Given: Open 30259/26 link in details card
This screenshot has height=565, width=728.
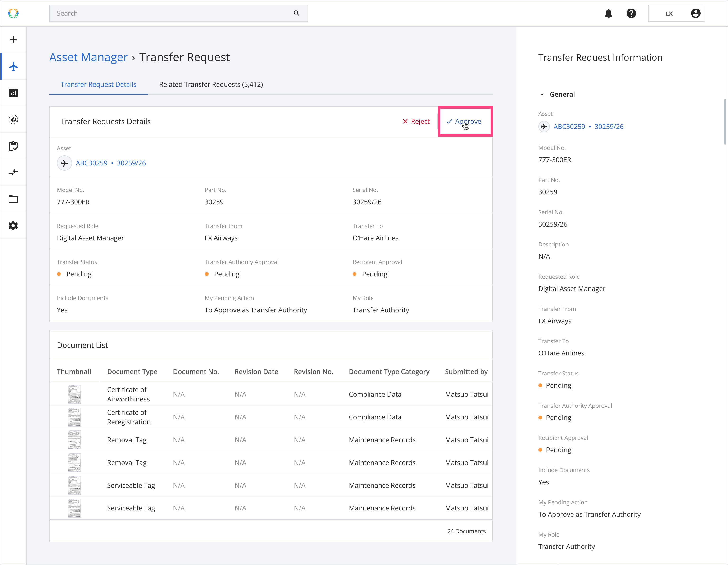Looking at the screenshot, I should point(131,163).
